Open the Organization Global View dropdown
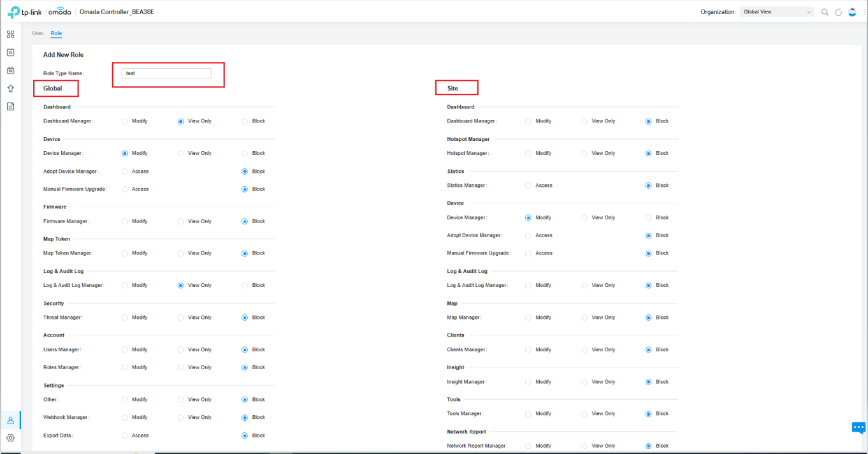Screen dimensions: 868x454 (777, 12)
